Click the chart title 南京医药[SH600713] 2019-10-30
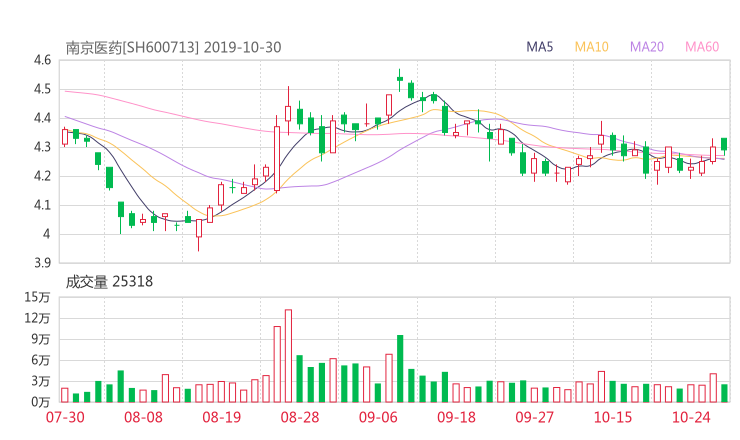Image resolution: width=740 pixels, height=440 pixels. pyautogui.click(x=173, y=48)
